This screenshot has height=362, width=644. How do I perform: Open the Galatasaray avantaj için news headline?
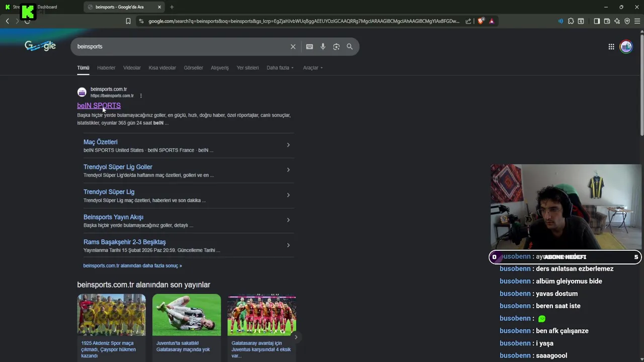(x=261, y=349)
